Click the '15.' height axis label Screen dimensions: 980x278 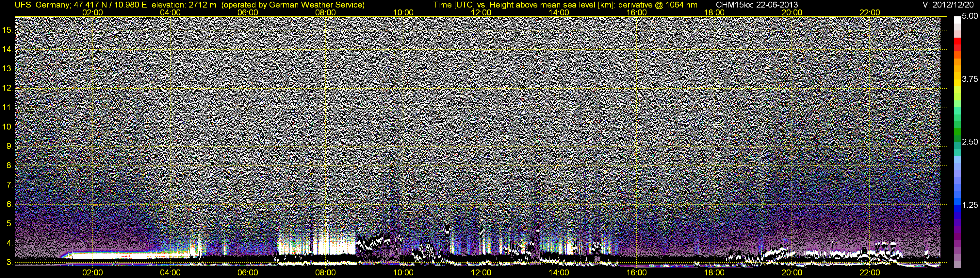click(8, 30)
